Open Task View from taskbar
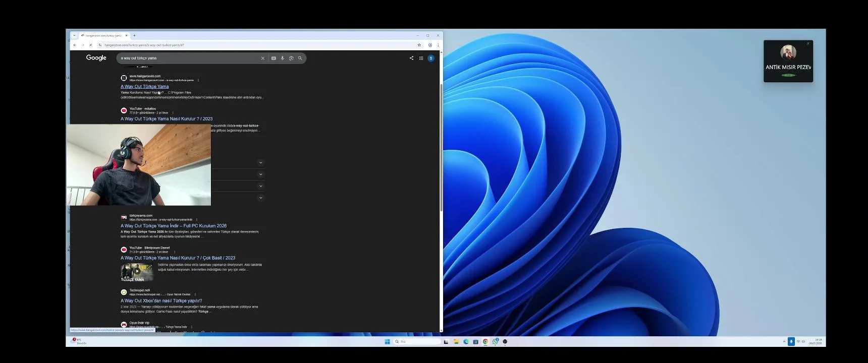This screenshot has height=363, width=868. [446, 341]
